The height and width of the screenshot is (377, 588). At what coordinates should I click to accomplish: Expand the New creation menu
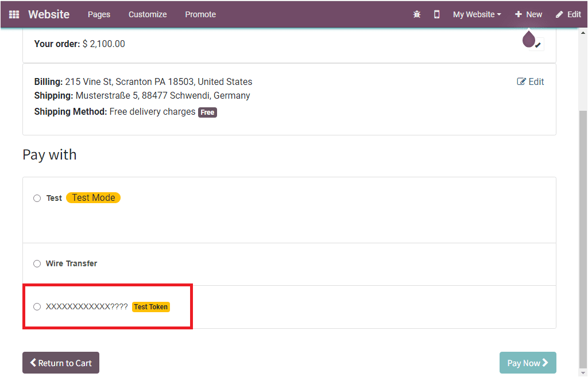[528, 14]
